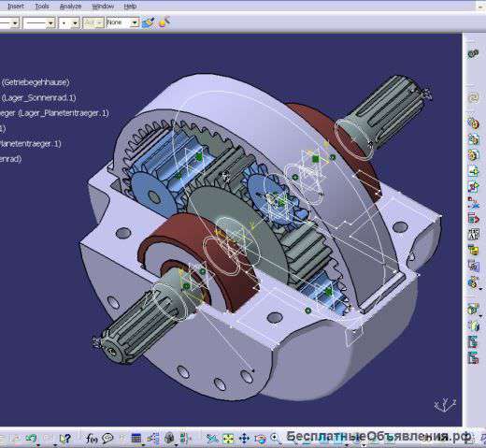Select the Getriebegehhause tree item
This screenshot has height=448, width=486.
click(x=36, y=82)
